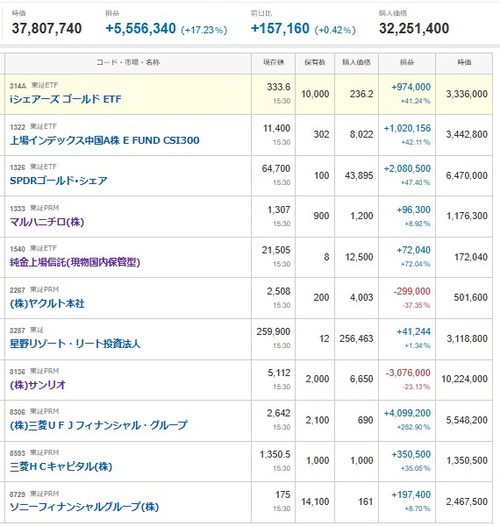Viewport: 500px width, 526px height.
Task: Click percentage +282.90%
Action: (414, 427)
